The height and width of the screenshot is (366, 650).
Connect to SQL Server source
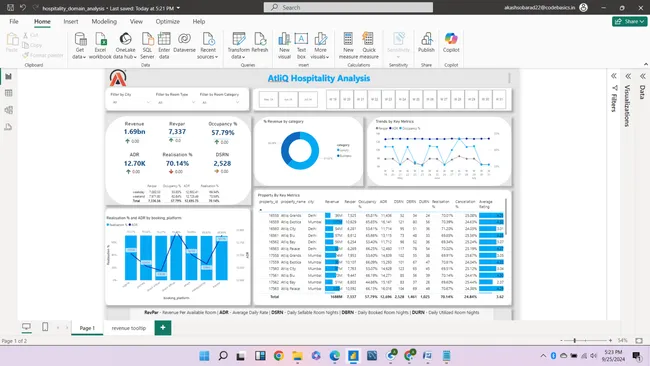147,46
